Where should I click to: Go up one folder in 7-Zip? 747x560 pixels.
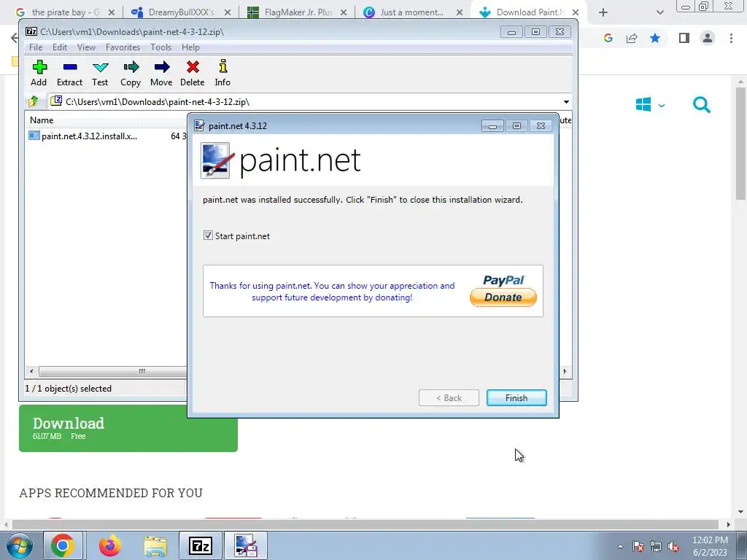click(34, 101)
